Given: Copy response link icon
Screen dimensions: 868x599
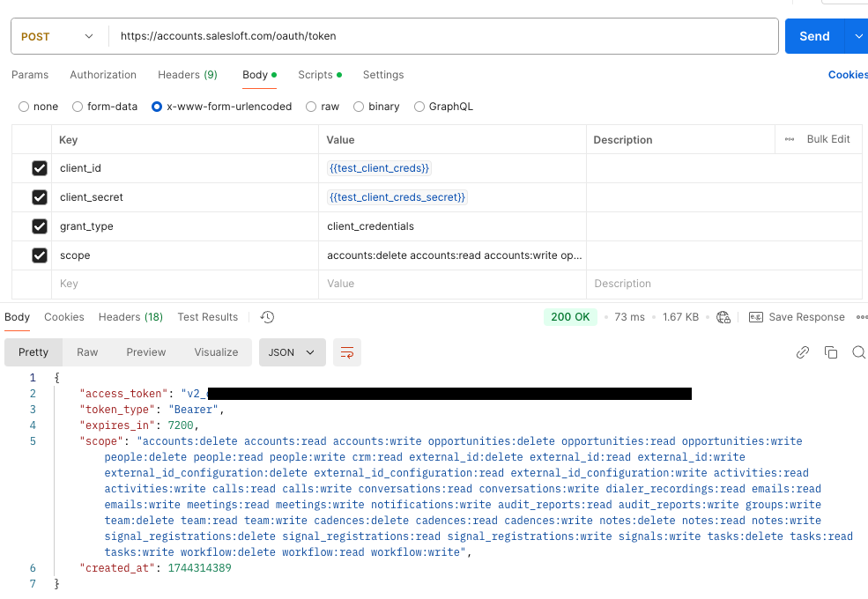Looking at the screenshot, I should [x=803, y=352].
